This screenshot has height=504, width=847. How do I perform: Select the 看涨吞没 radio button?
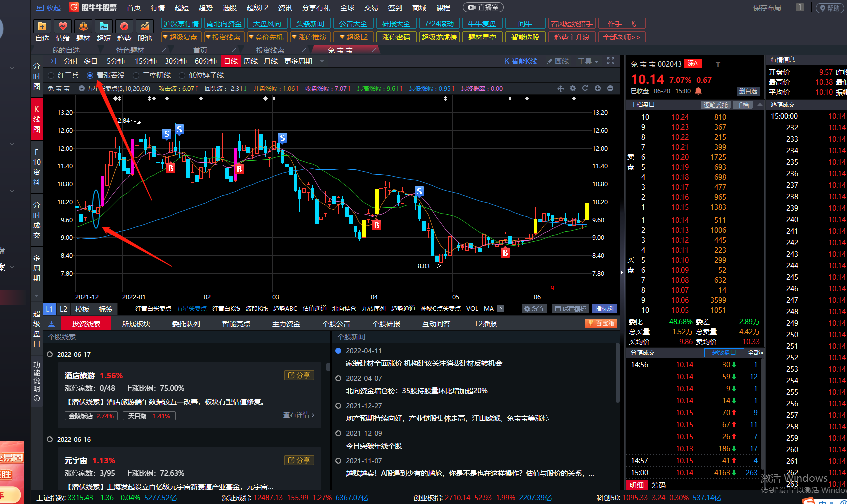[x=90, y=75]
